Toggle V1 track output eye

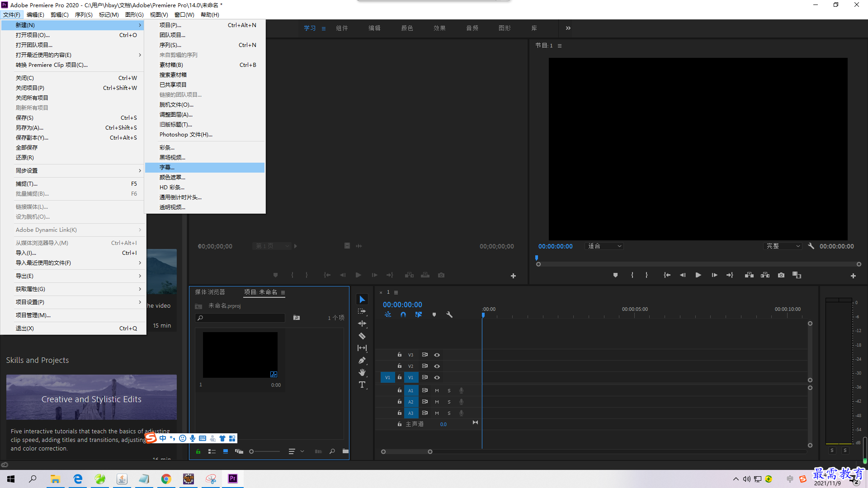click(x=437, y=378)
